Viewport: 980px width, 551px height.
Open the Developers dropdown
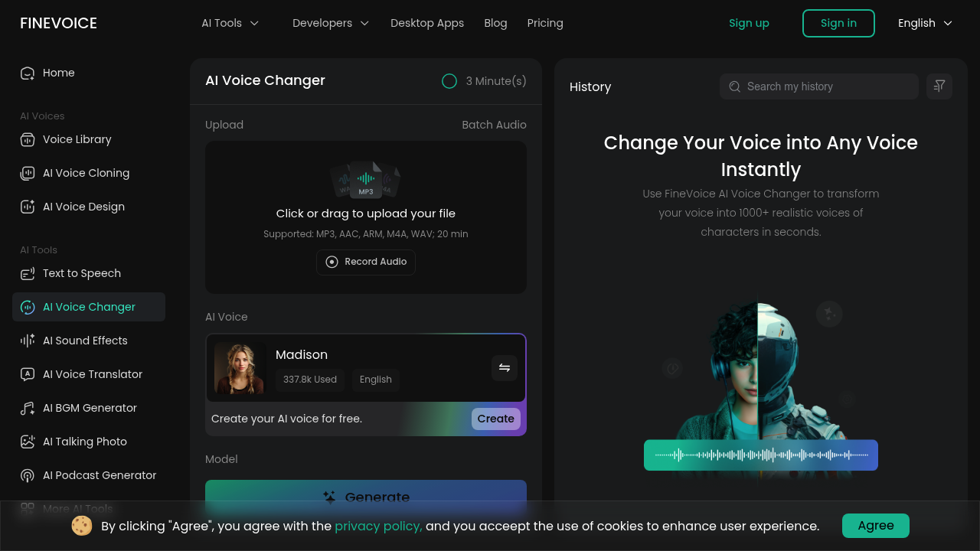tap(331, 23)
